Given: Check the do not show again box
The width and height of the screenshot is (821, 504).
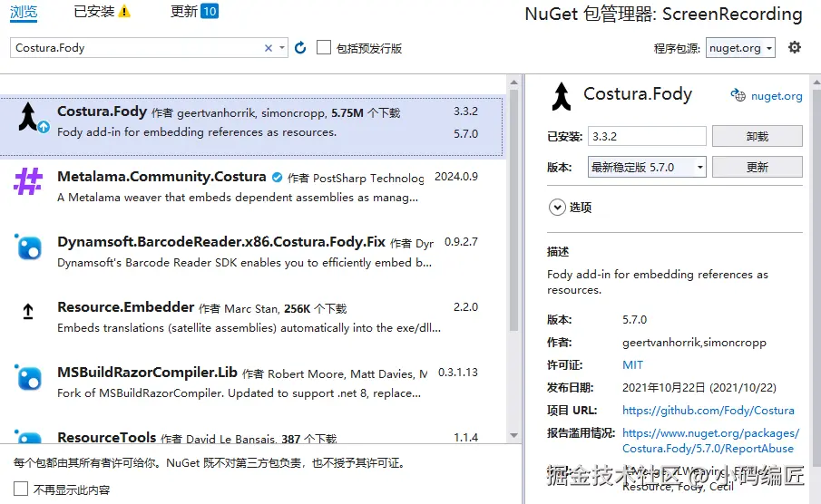Looking at the screenshot, I should click(x=21, y=489).
